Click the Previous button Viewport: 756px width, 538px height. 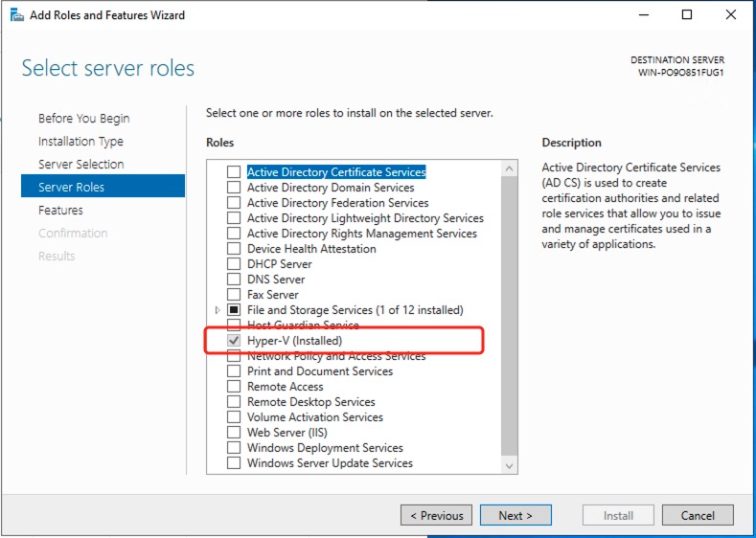(x=436, y=515)
